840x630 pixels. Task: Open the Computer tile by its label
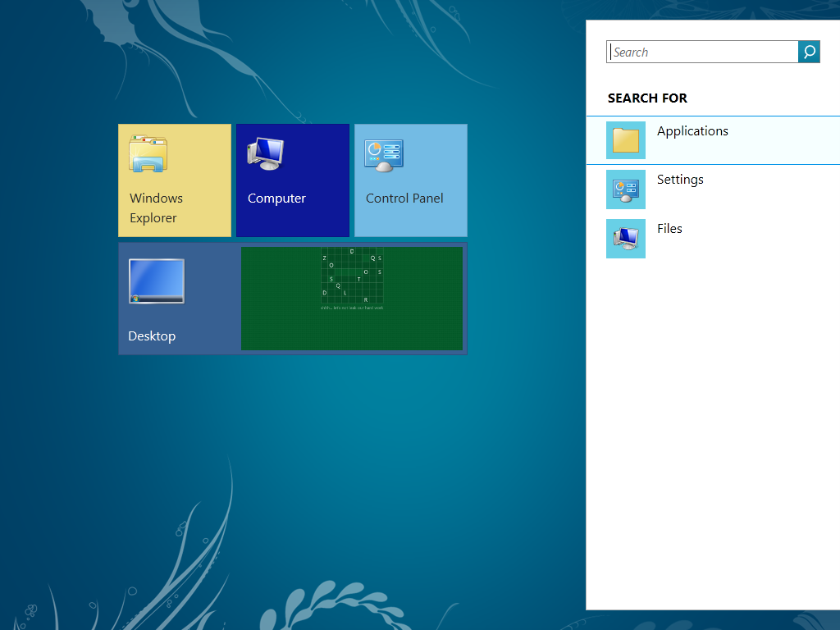pyautogui.click(x=276, y=199)
